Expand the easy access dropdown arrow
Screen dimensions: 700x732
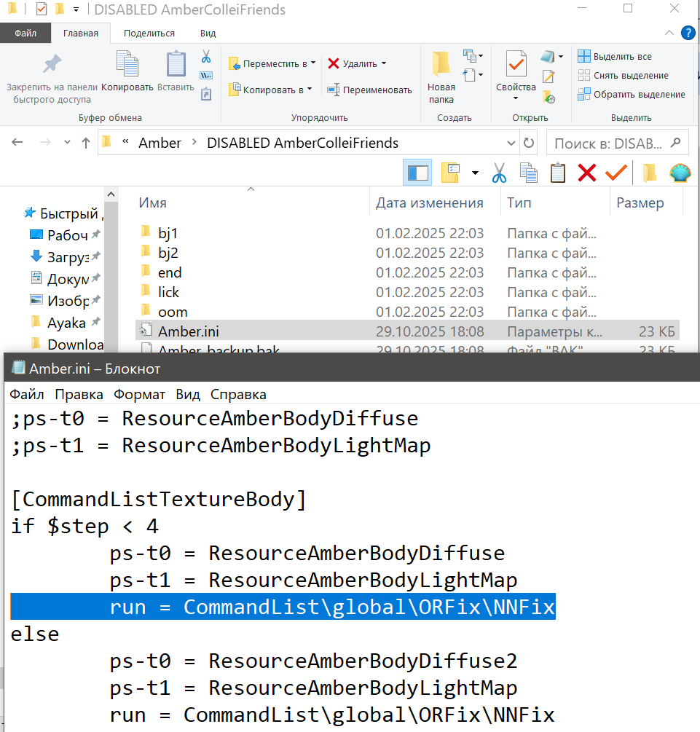[481, 75]
